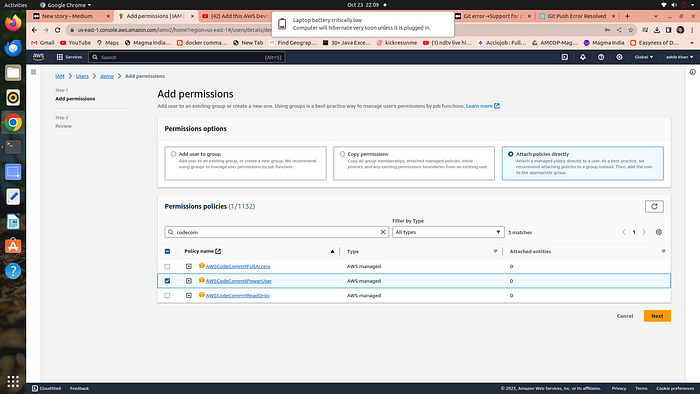Image resolution: width=700 pixels, height=394 pixels.
Task: Check AWSCodeCommitFullAccess policy checkbox
Action: tap(167, 266)
